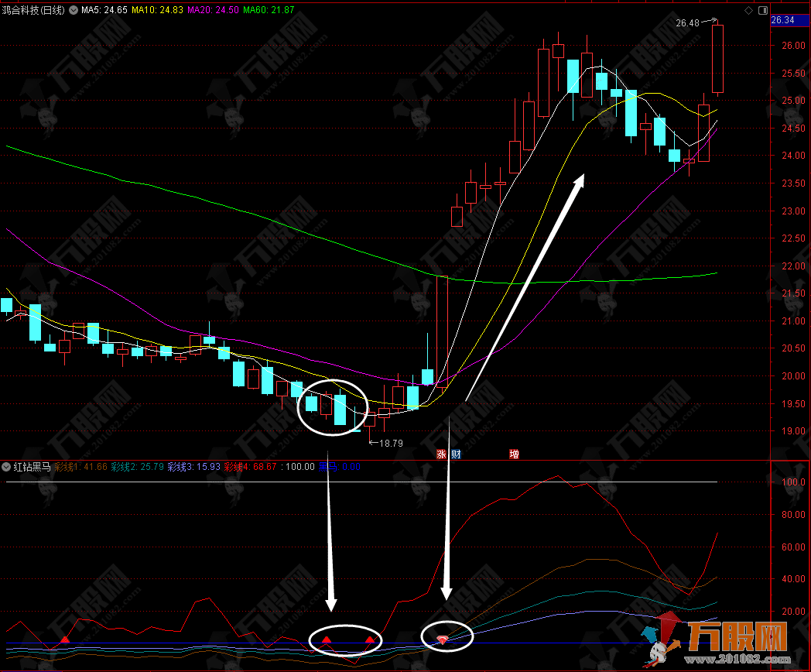Click the 彩线1: 41.66 indicator value

(x=80, y=467)
